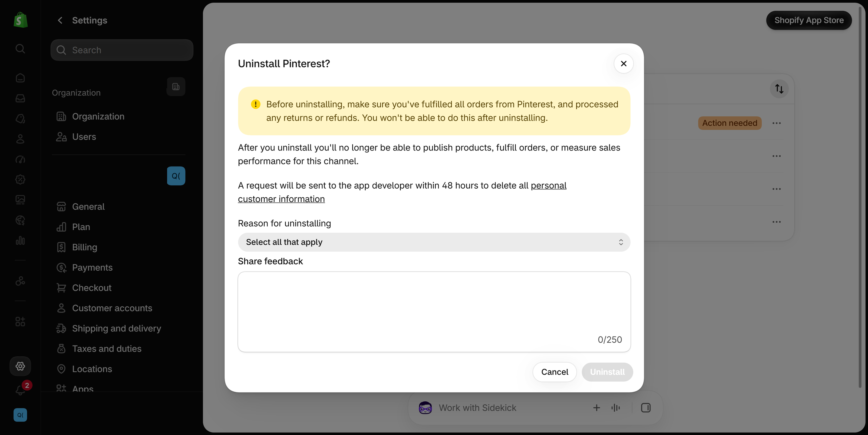Open Apps grid icon in left rail
This screenshot has width=868, height=435.
click(20, 321)
